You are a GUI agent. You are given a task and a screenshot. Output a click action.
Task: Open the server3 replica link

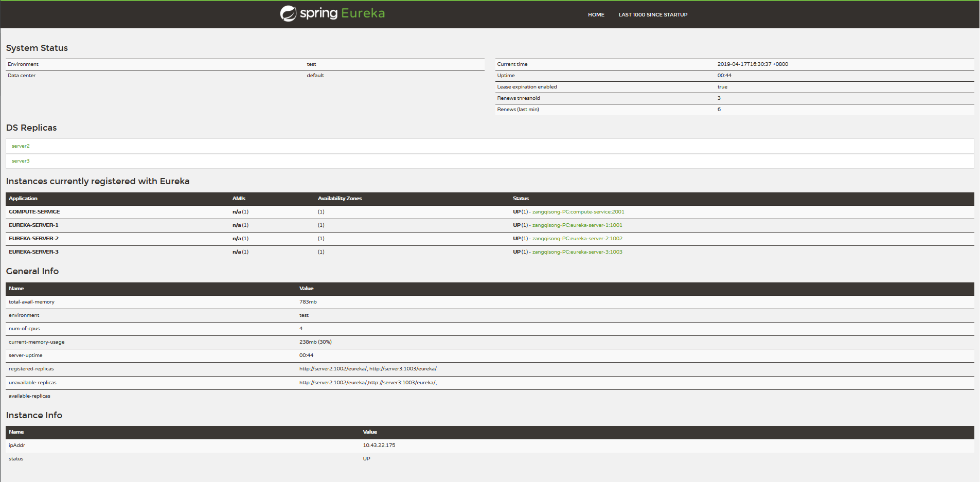[21, 161]
